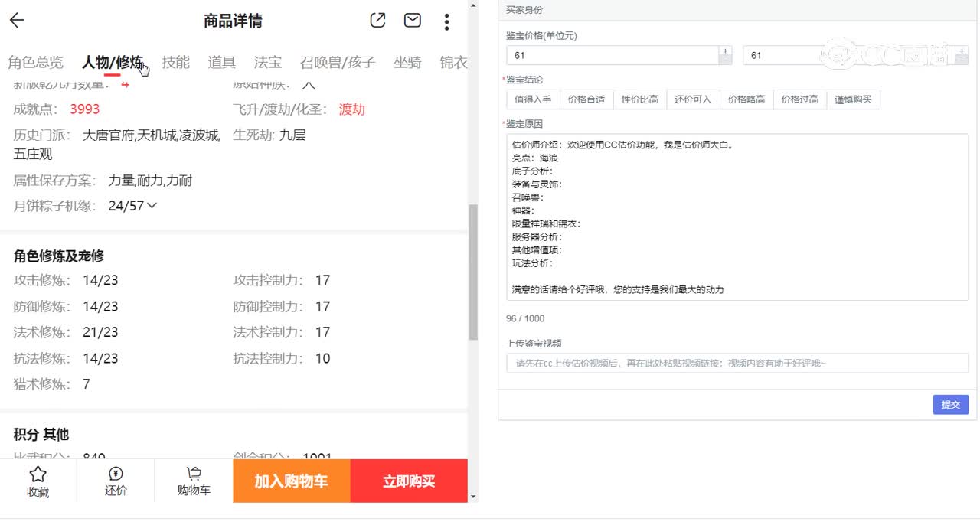Click the 加入购物车 button
Screen dimensions: 980x525
[291, 481]
